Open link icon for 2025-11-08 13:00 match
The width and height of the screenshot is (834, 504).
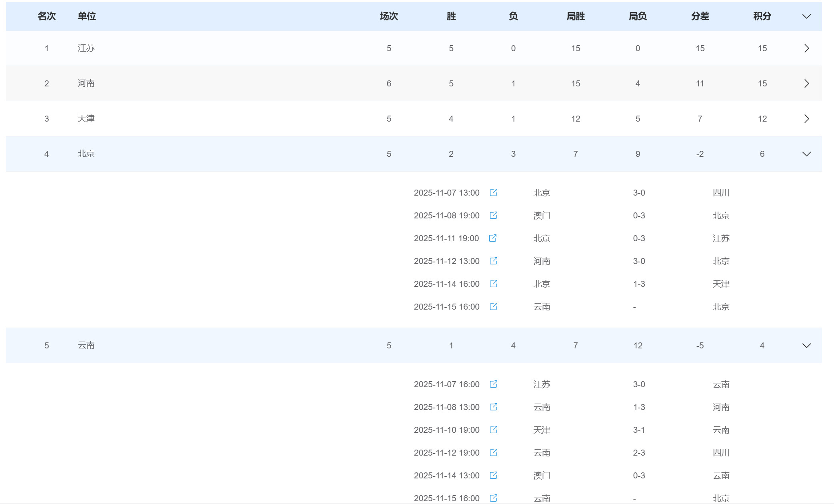tap(494, 407)
